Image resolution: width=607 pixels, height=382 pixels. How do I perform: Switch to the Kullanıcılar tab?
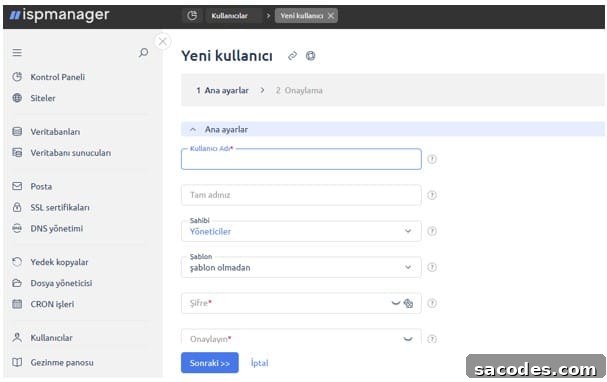pyautogui.click(x=229, y=16)
